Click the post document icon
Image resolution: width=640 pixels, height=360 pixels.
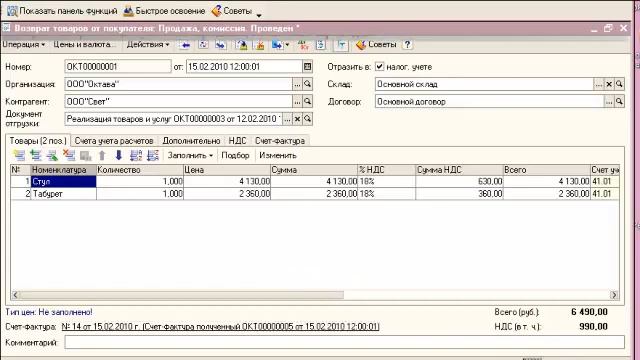[242, 45]
